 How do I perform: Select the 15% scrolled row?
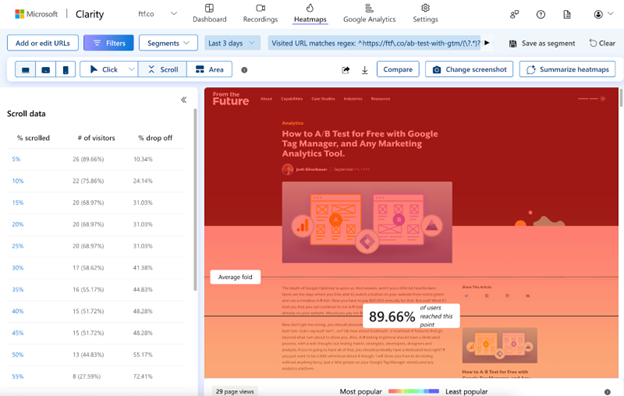tap(96, 203)
